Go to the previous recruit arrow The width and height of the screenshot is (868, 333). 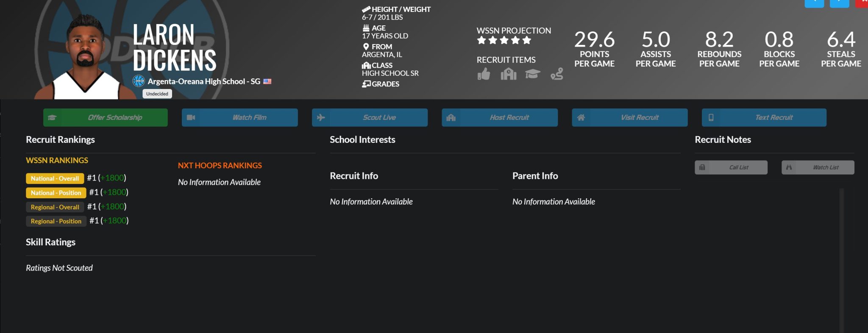(x=814, y=3)
